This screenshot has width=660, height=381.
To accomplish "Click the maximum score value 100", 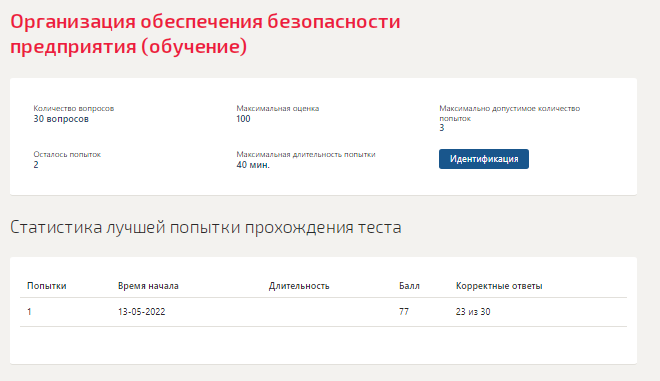I will pyautogui.click(x=243, y=119).
